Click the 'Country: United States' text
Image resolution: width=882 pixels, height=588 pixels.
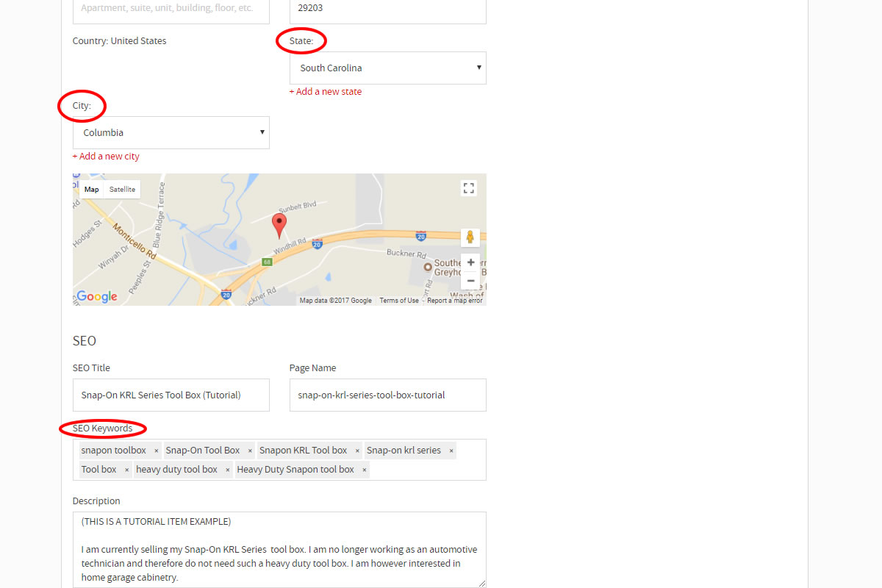[x=119, y=41]
